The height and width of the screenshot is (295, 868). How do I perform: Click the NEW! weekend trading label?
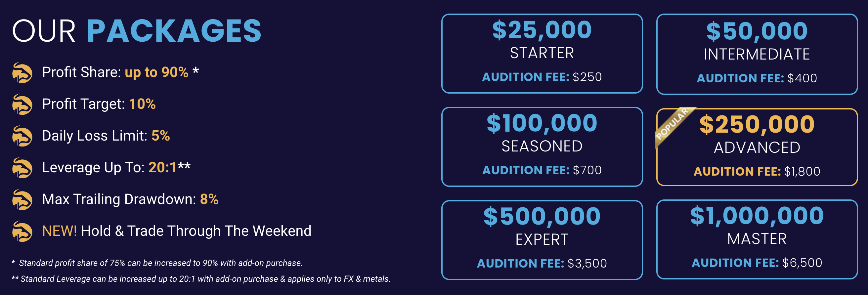[x=59, y=231]
